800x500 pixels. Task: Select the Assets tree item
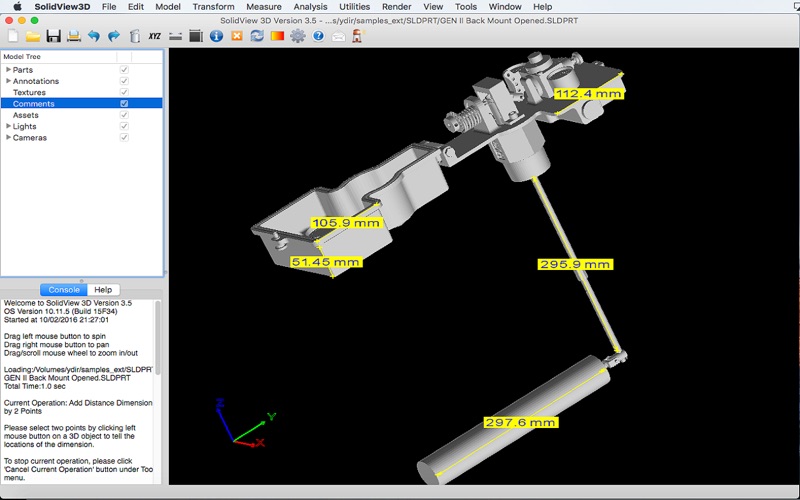tap(26, 115)
